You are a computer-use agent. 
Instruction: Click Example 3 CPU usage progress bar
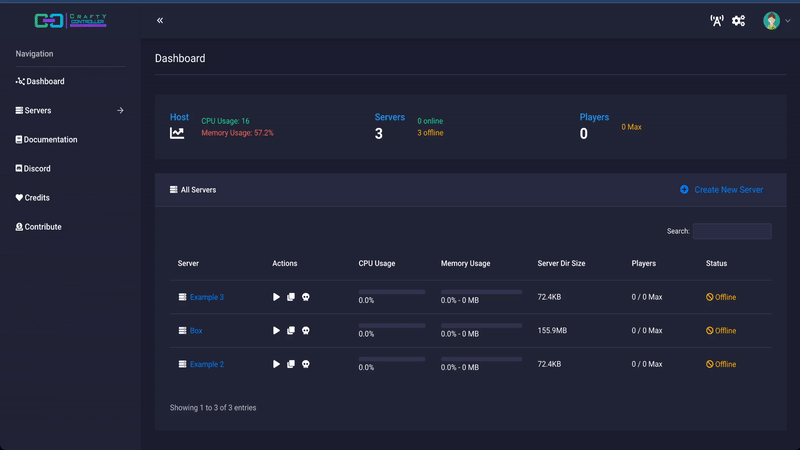click(392, 292)
